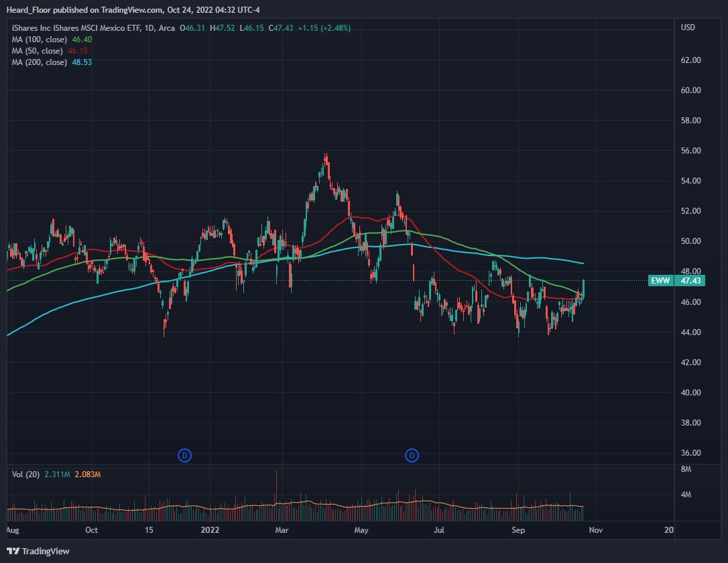Click the dividend marker near 2022
The height and width of the screenshot is (563, 728).
185,455
